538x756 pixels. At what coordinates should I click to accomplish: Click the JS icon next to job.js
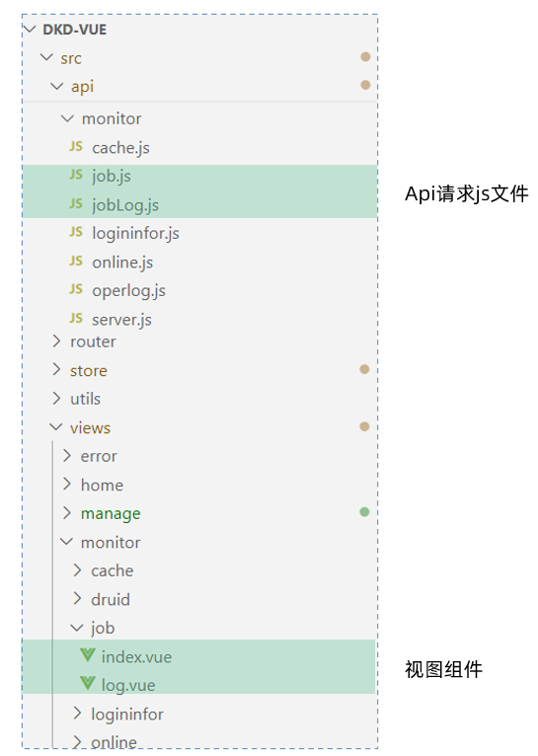point(76,175)
